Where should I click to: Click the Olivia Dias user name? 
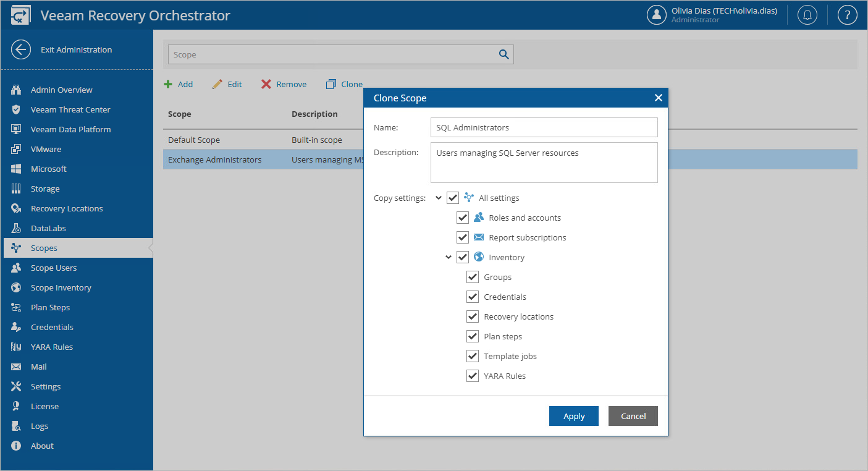tap(724, 11)
